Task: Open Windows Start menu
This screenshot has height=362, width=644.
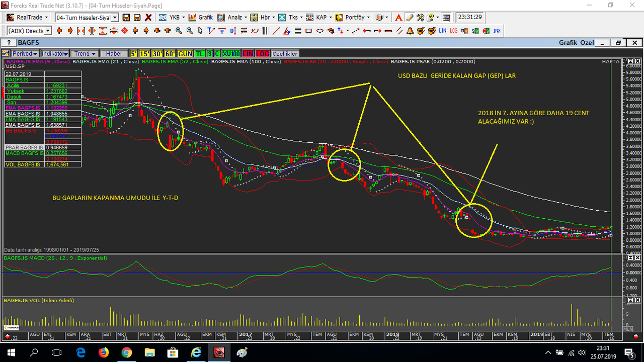Action: pyautogui.click(x=11, y=351)
